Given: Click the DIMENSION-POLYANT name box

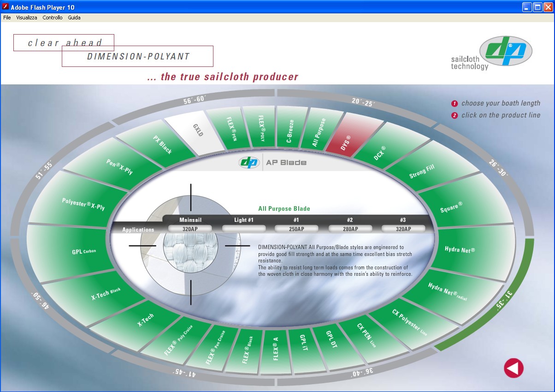Looking at the screenshot, I should coord(137,56).
